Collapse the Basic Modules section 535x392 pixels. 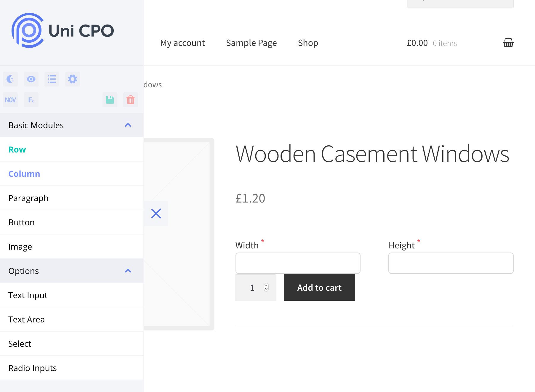click(x=128, y=125)
